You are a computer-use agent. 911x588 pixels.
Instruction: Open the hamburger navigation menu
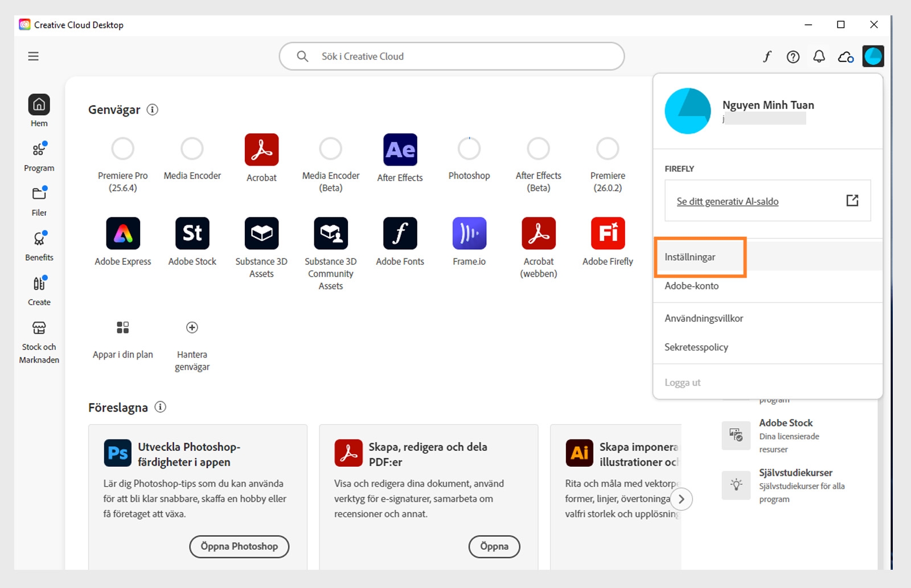point(33,56)
